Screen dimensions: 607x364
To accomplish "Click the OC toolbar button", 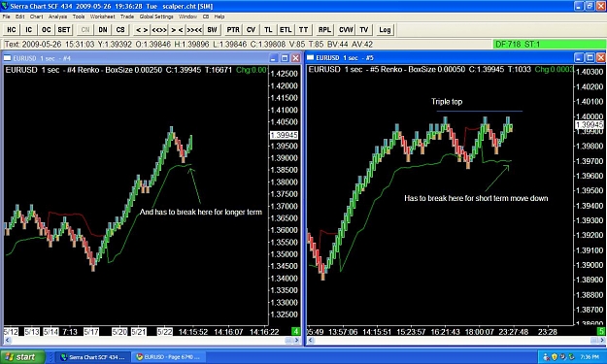I will 46,30.
